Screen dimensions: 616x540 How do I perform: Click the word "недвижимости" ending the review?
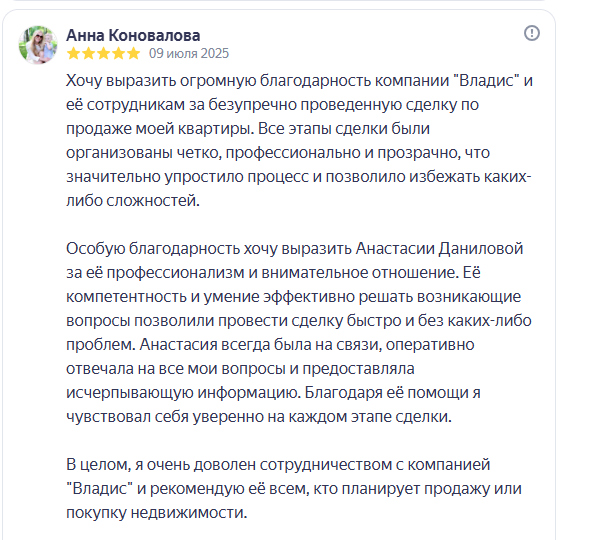(189, 513)
